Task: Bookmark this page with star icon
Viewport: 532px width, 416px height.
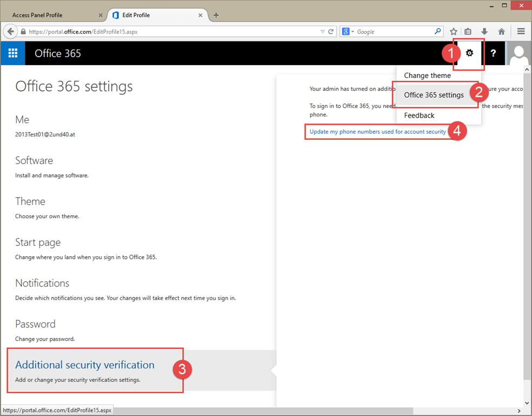Action: [x=454, y=31]
